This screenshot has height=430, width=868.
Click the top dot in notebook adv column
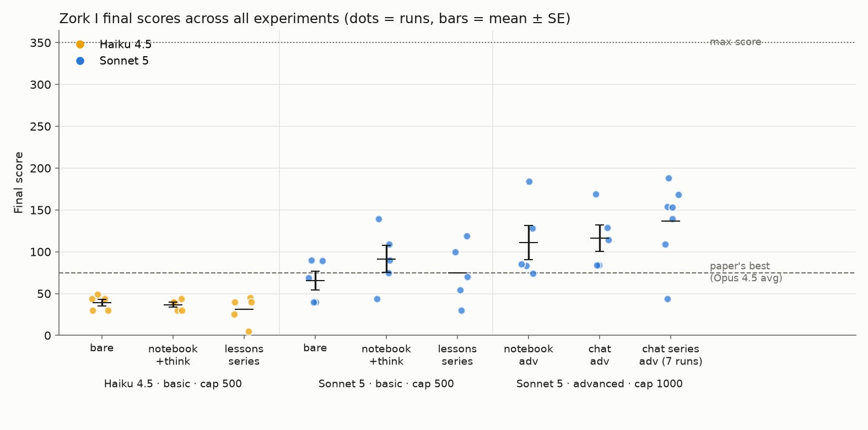click(529, 181)
